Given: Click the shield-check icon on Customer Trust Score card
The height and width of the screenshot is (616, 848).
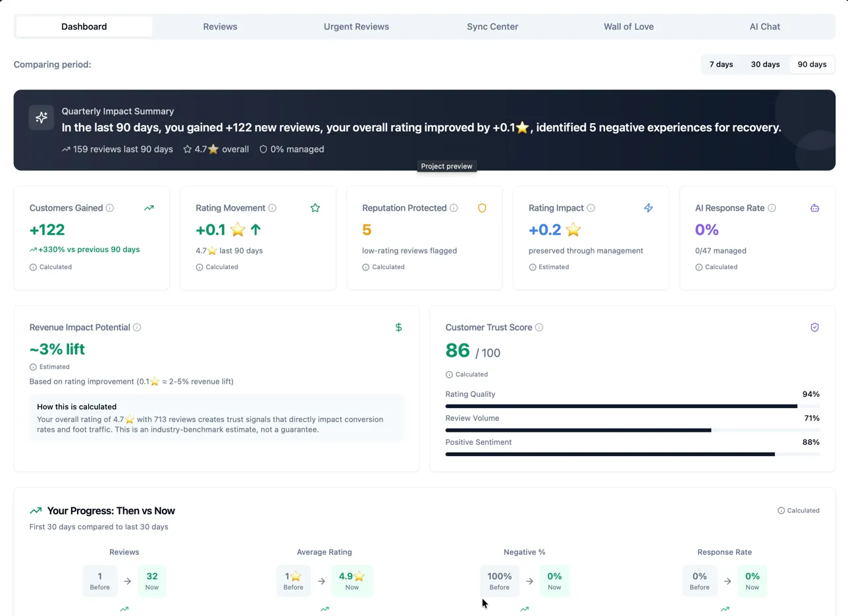Looking at the screenshot, I should 814,326.
